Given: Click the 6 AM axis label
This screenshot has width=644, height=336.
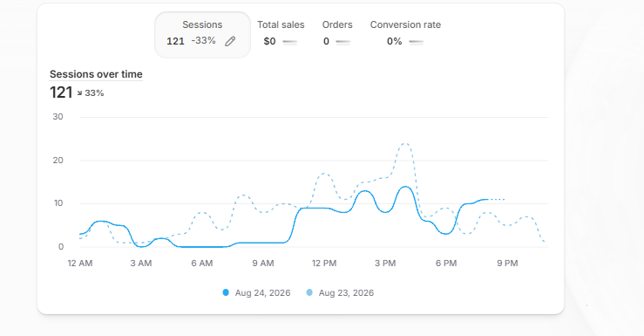Looking at the screenshot, I should [202, 264].
